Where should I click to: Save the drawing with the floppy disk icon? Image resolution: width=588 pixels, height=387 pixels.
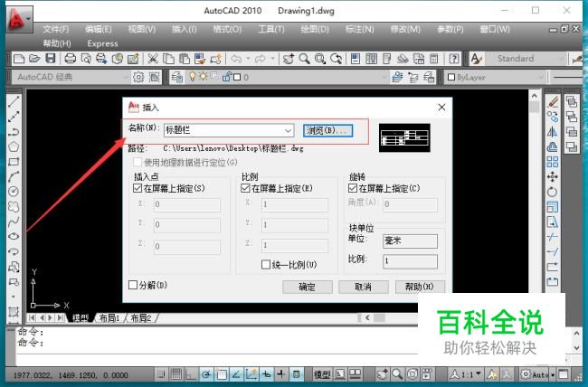51,59
